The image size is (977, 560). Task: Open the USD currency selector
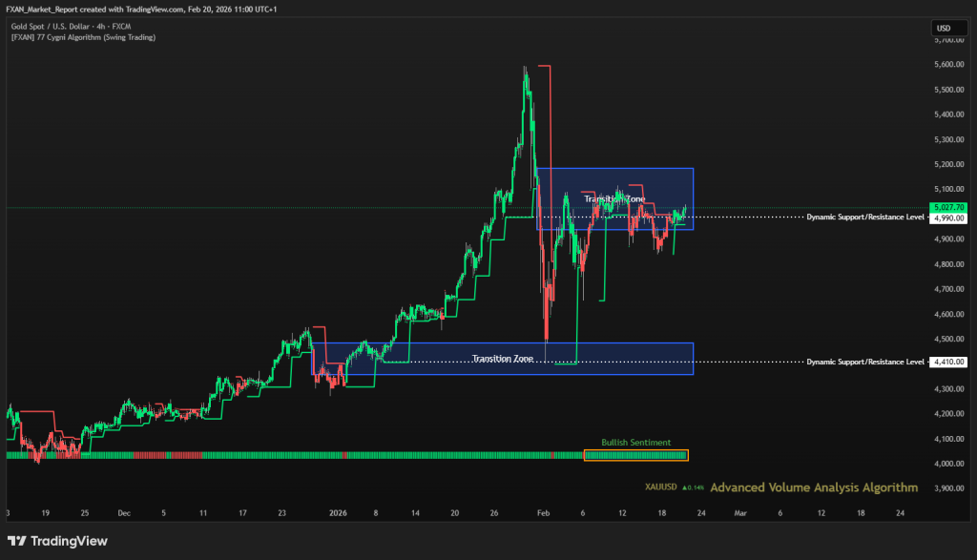[944, 29]
